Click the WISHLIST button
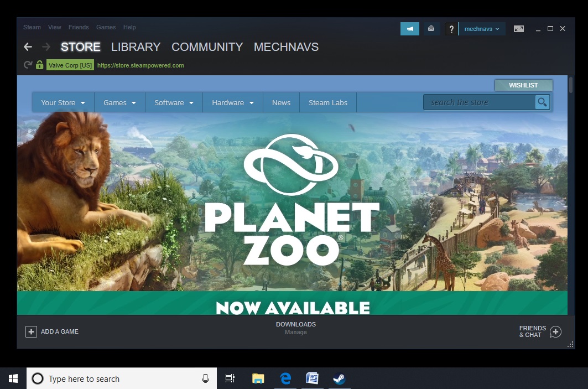The height and width of the screenshot is (389, 588). coord(523,85)
